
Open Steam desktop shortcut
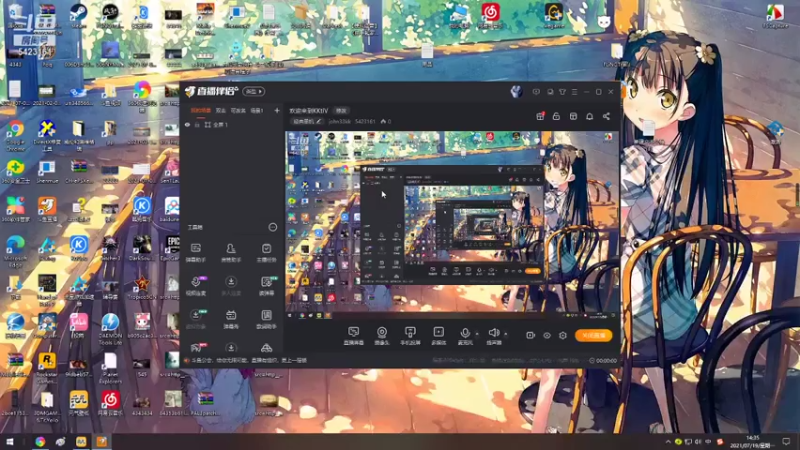pyautogui.click(x=78, y=16)
